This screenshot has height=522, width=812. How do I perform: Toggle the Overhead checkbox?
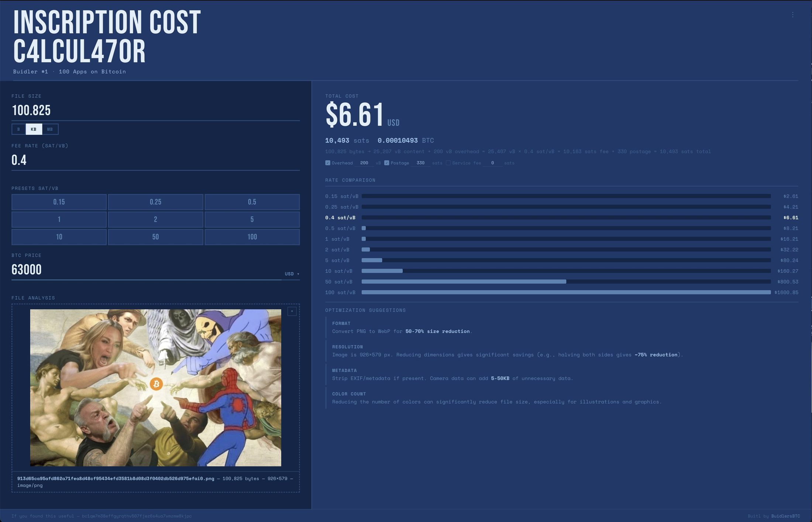[328, 163]
